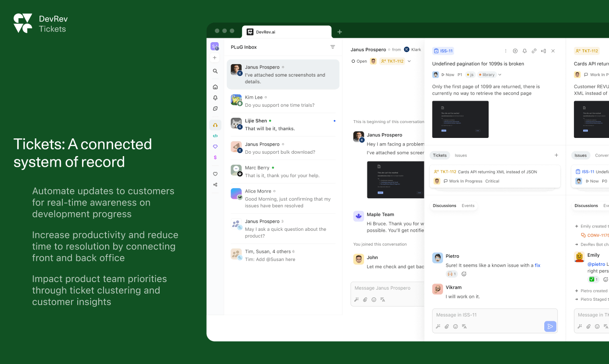Click the library tag on ISS-11
Viewport: 609px width, 364px height.
(x=487, y=75)
